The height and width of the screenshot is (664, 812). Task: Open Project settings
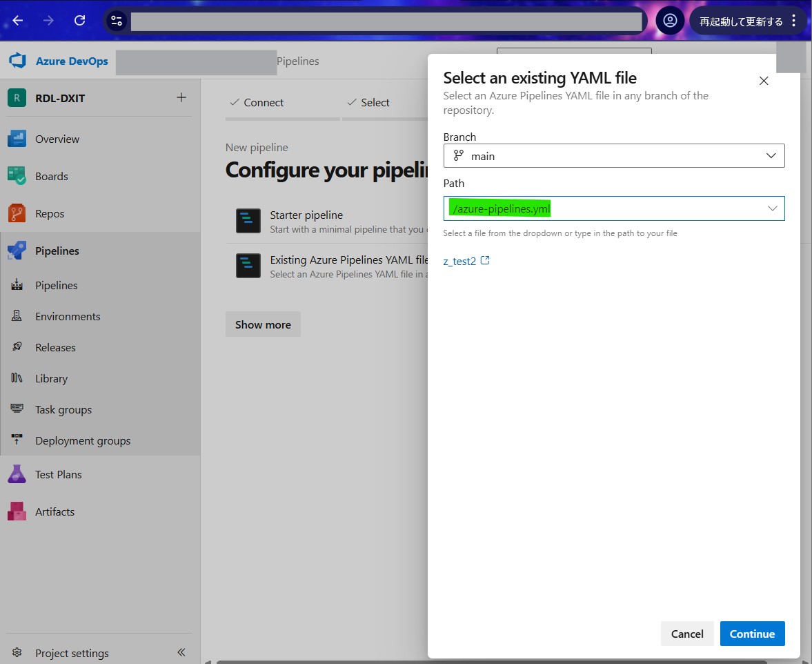72,653
